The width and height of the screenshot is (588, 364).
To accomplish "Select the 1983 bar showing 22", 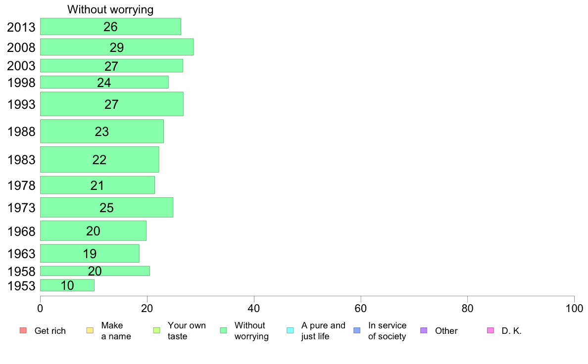I will coord(99,159).
